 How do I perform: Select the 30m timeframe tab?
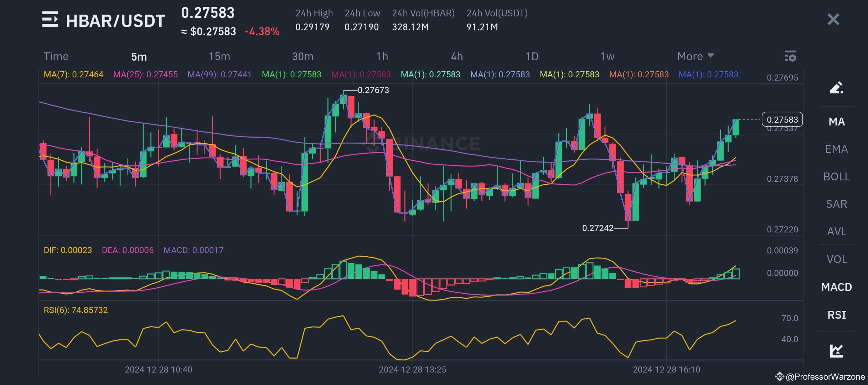pyautogui.click(x=303, y=56)
